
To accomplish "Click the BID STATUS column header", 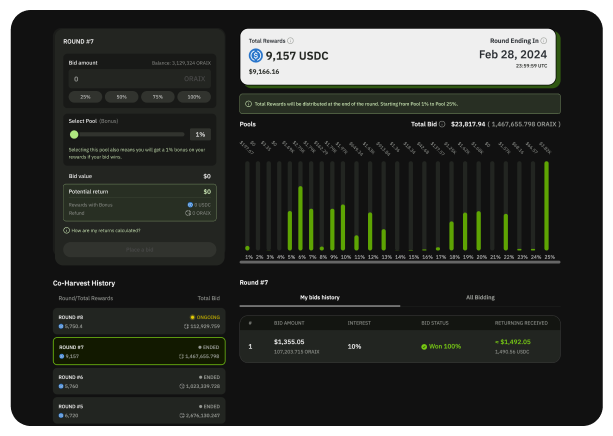I will tap(435, 323).
